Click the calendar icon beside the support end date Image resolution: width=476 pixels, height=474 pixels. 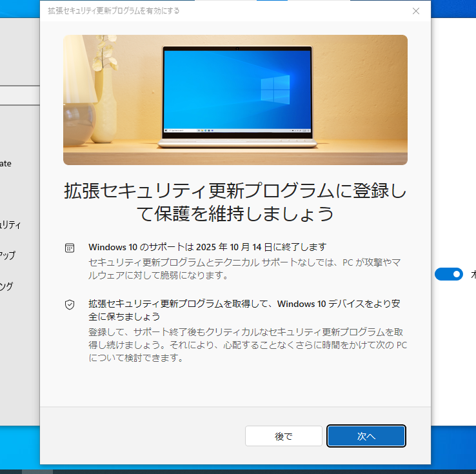pos(70,248)
